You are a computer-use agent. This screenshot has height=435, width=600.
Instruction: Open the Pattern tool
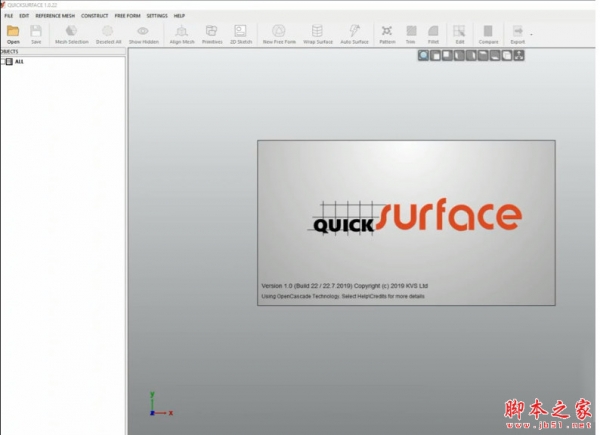[x=387, y=34]
